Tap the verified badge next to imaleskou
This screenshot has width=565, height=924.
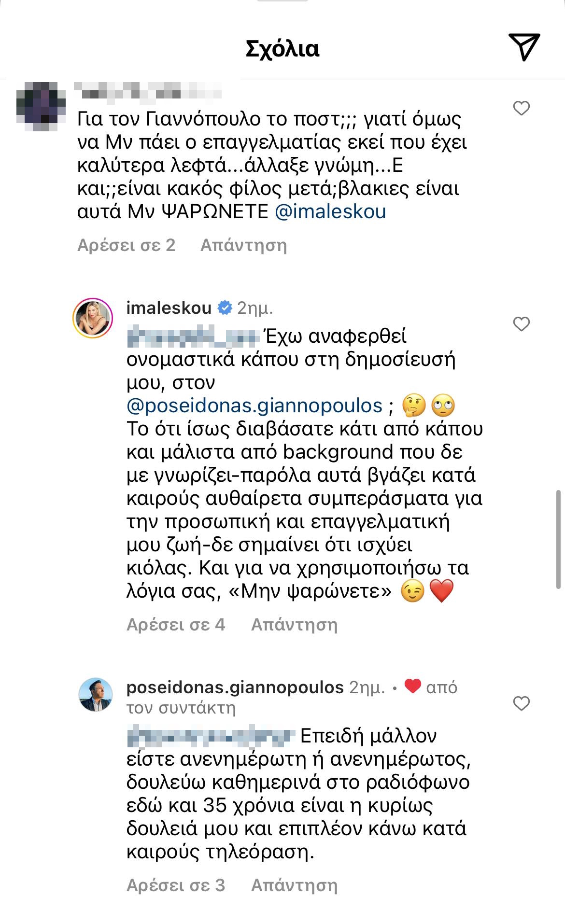click(225, 308)
